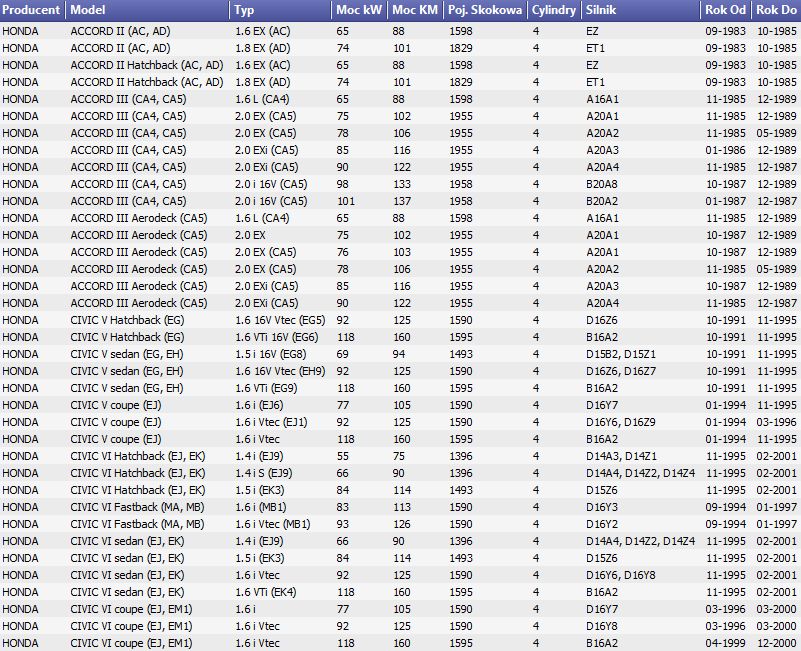The image size is (801, 651).
Task: Click engine code D16Y3
Action: pos(602,507)
